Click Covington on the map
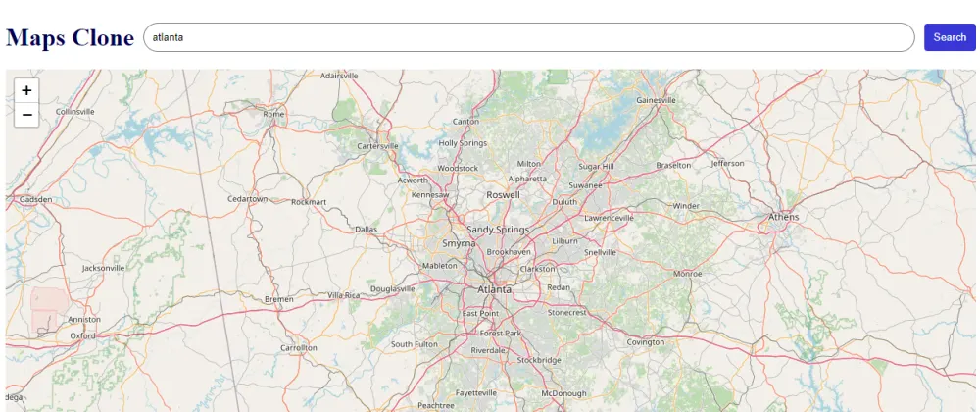This screenshot has width=980, height=412. point(646,342)
